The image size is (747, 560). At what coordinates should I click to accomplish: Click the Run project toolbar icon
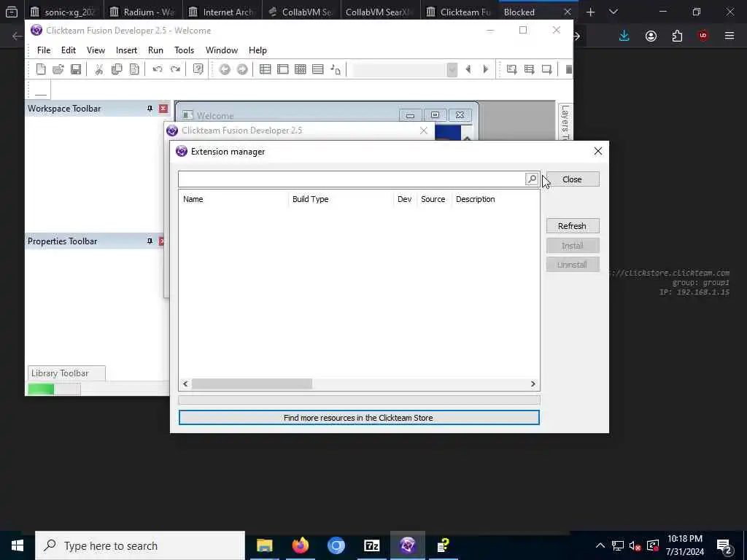tap(511, 69)
